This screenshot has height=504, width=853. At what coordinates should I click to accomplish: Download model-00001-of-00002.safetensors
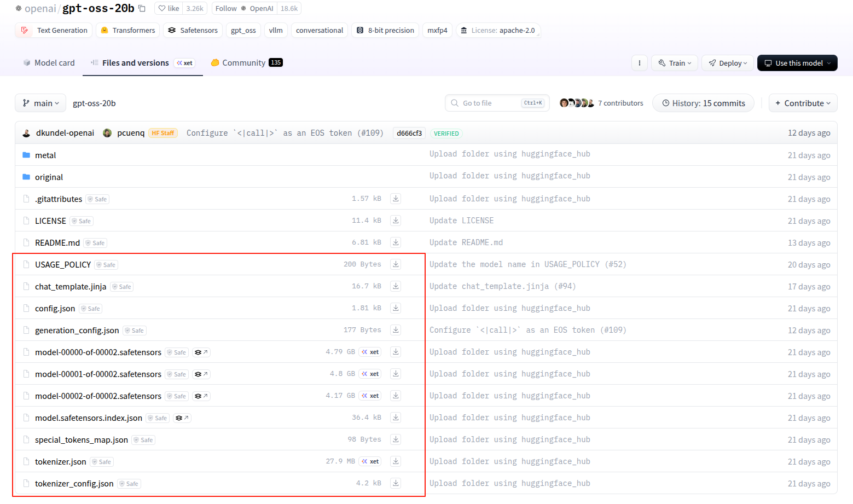point(396,374)
